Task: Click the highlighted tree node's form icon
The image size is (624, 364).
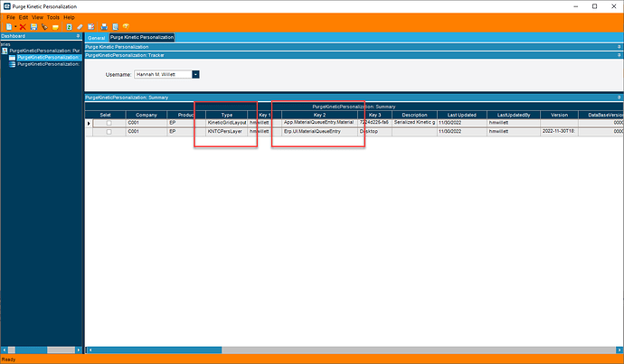Action: coord(13,58)
